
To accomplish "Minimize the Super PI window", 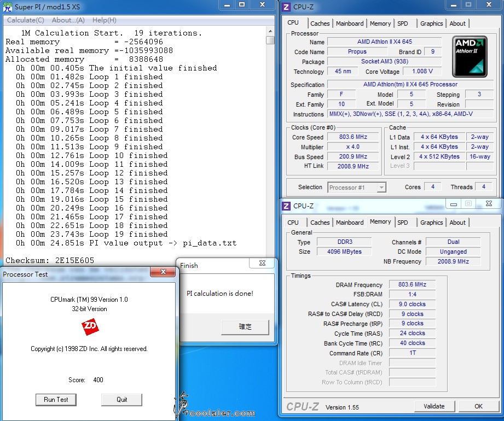I will click(227, 4).
